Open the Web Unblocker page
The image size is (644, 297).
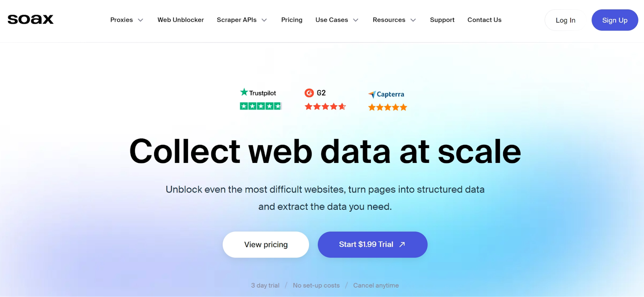(181, 20)
